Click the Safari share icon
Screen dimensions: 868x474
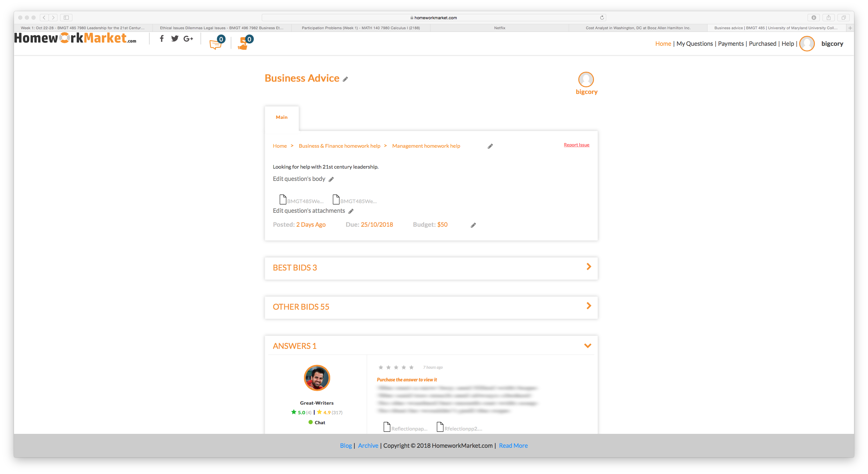coord(828,18)
